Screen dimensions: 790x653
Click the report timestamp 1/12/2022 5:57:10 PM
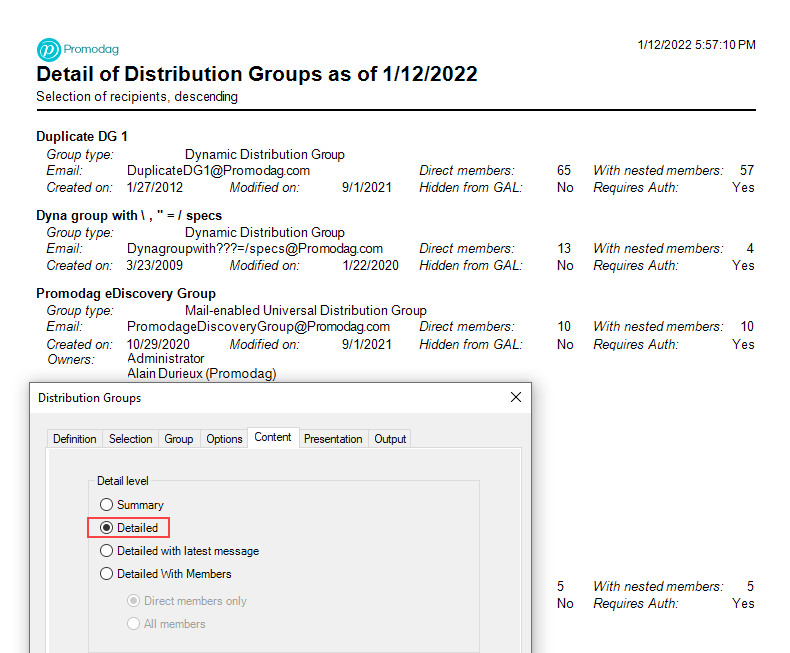click(697, 45)
